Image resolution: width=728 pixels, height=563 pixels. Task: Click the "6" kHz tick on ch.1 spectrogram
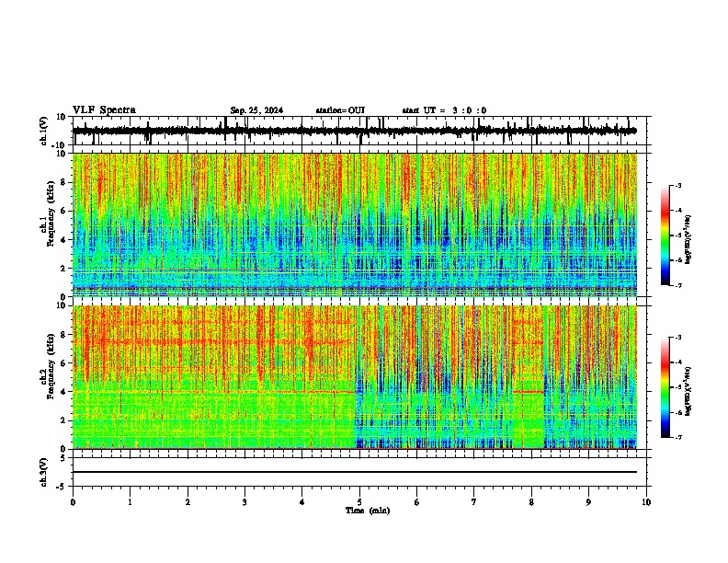pos(64,211)
